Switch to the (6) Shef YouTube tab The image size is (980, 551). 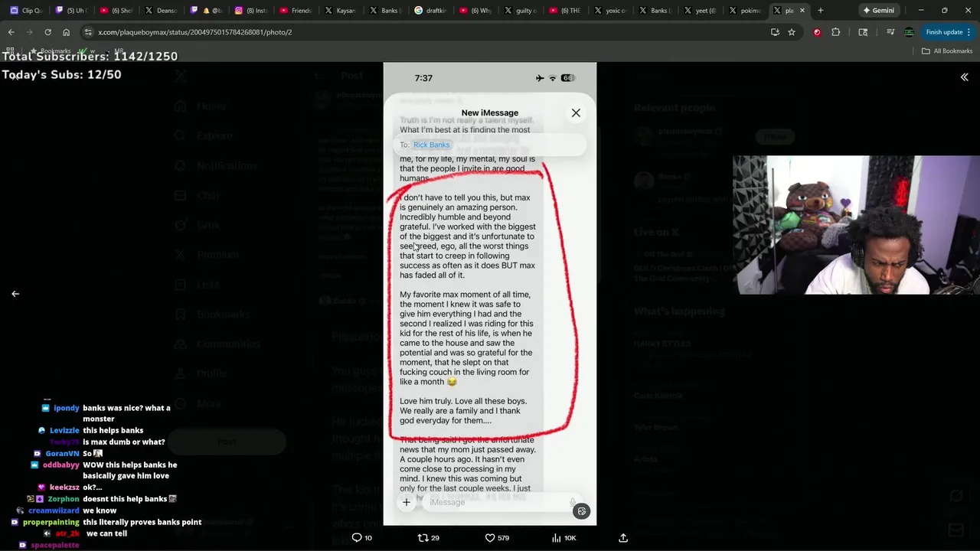click(118, 10)
